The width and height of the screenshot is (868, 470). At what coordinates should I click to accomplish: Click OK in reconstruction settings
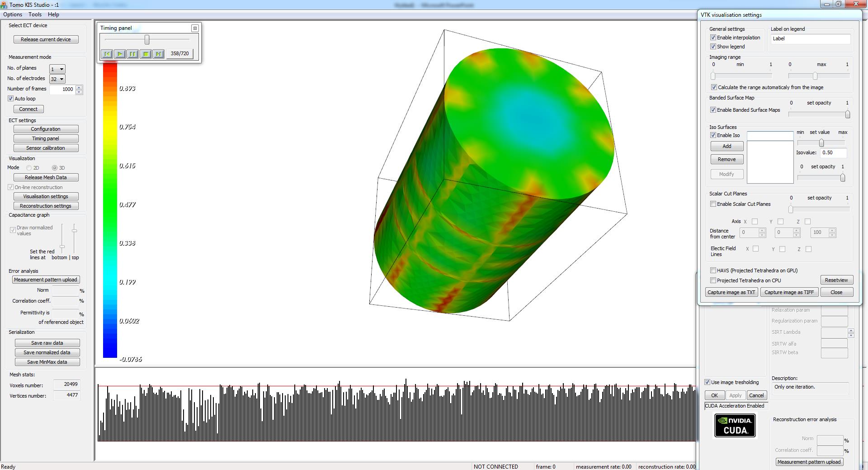714,395
